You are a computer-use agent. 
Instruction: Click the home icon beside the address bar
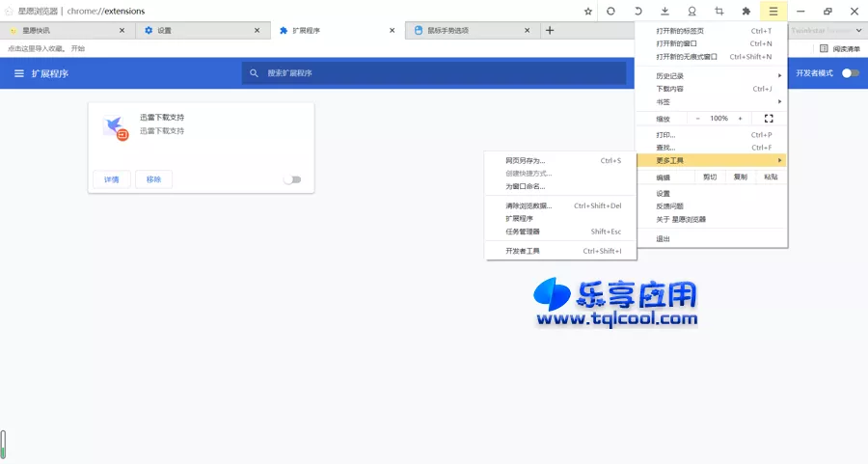[9, 11]
